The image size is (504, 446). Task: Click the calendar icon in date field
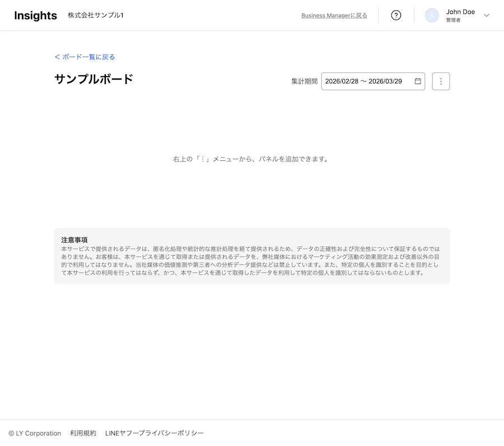(418, 81)
